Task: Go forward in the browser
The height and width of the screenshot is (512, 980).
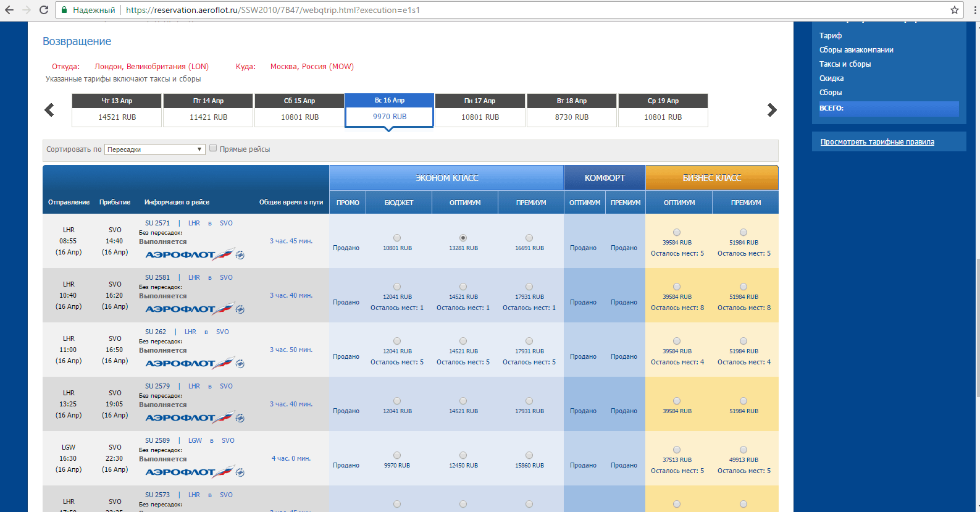Action: (x=27, y=10)
